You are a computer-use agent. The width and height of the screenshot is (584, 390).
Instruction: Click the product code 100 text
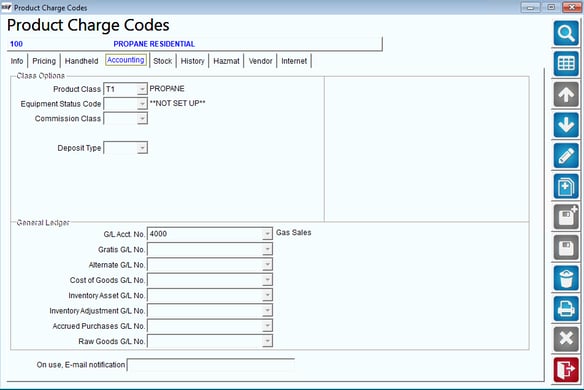pos(16,44)
